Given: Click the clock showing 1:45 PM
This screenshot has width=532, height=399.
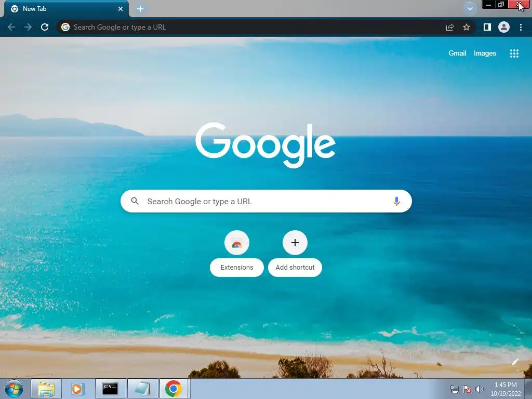Looking at the screenshot, I should pos(506,389).
